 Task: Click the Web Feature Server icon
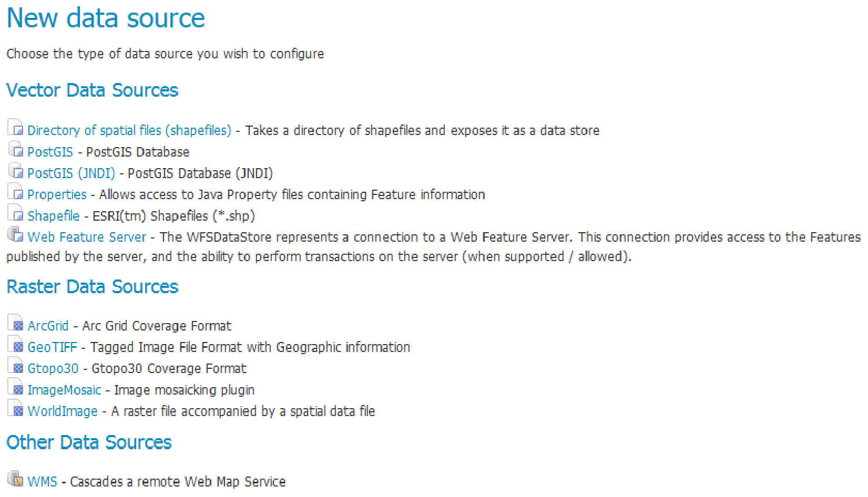16,235
